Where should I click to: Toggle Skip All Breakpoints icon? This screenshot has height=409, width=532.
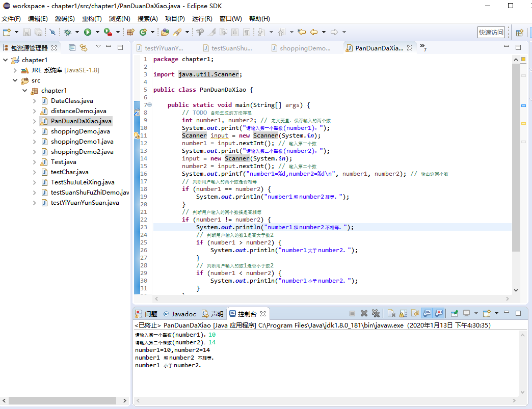[x=52, y=32]
